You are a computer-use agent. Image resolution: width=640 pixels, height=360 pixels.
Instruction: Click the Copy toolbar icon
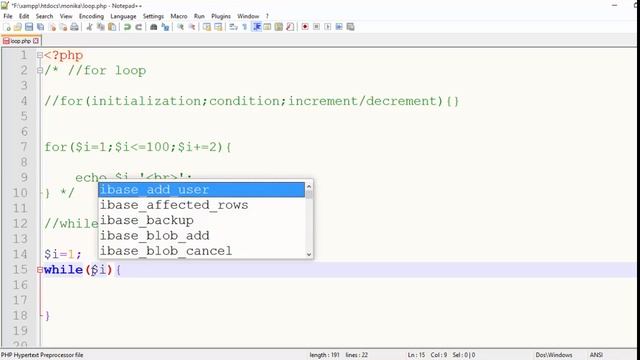(x=100, y=27)
